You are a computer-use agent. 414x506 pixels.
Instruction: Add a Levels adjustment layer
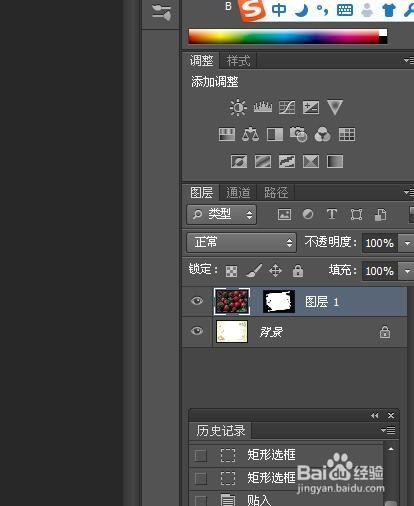pos(263,107)
